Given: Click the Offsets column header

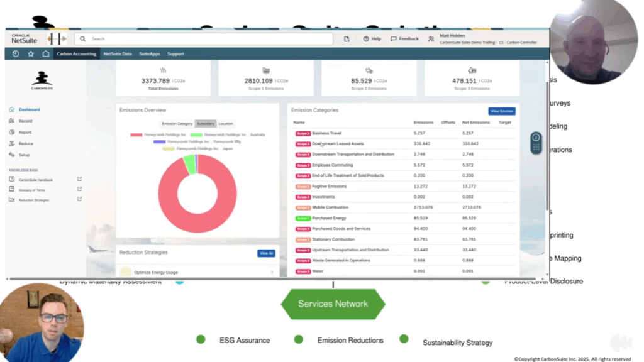Looking at the screenshot, I should point(448,123).
